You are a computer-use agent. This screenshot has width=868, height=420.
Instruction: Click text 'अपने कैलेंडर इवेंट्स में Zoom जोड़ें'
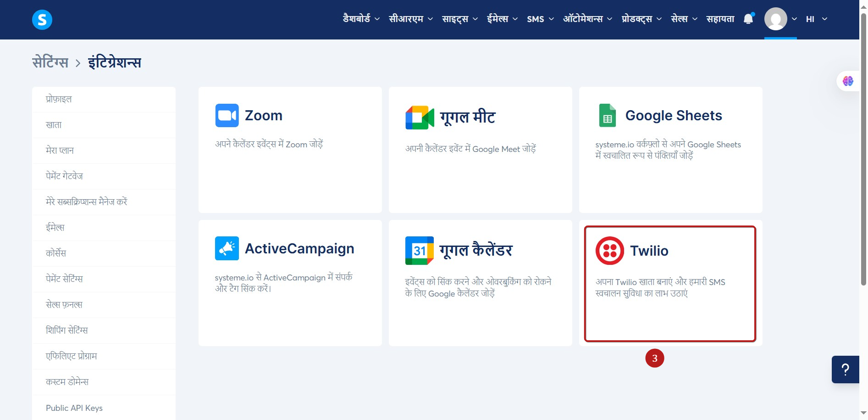click(269, 144)
